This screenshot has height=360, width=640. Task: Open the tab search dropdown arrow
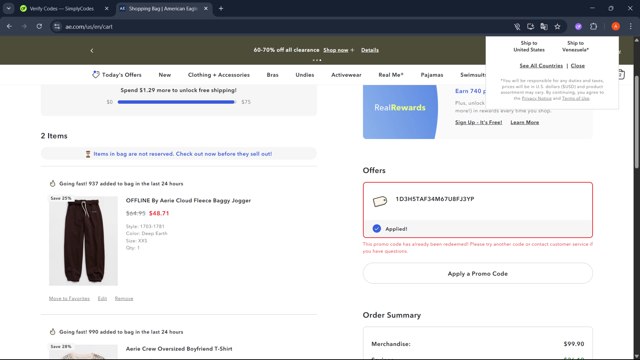[8, 8]
